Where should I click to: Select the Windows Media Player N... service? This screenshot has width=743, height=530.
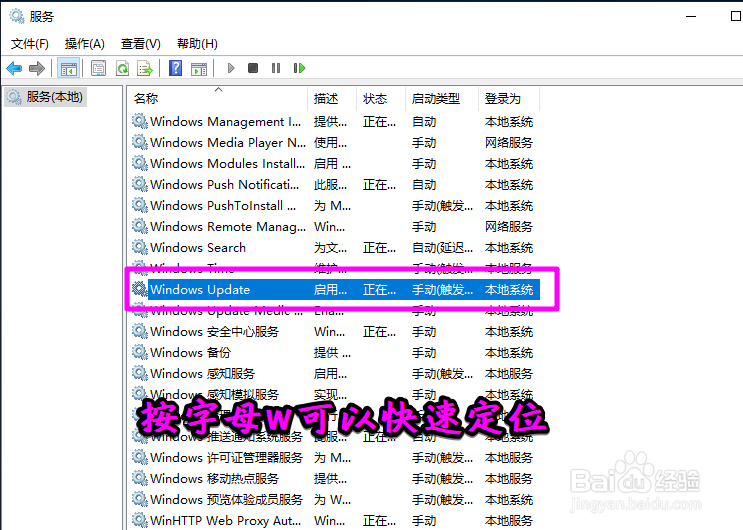335,143
